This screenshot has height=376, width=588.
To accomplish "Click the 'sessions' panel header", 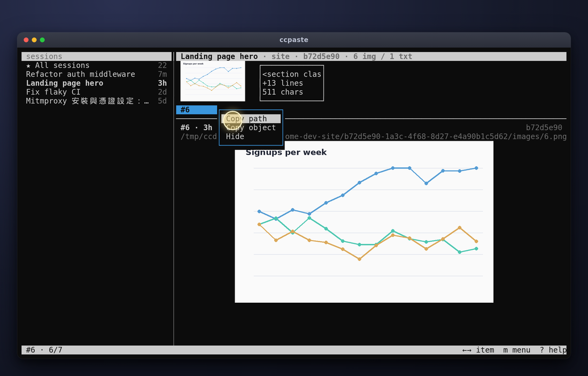I will (96, 56).
